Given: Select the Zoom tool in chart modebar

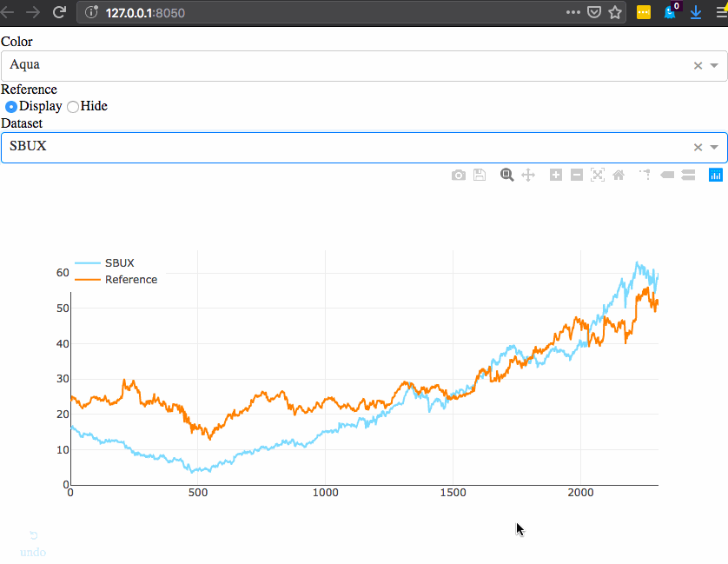Looking at the screenshot, I should pos(507,176).
